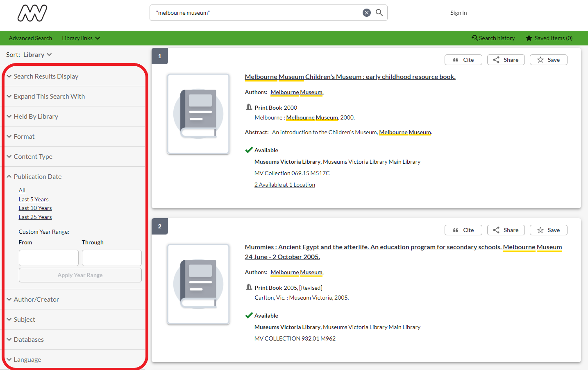Open the Library links menu
Image resolution: width=588 pixels, height=370 pixels.
point(81,38)
